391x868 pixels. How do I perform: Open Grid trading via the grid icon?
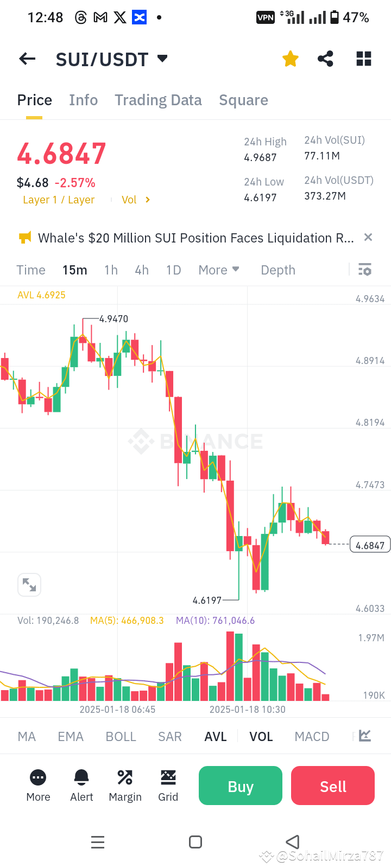(168, 778)
